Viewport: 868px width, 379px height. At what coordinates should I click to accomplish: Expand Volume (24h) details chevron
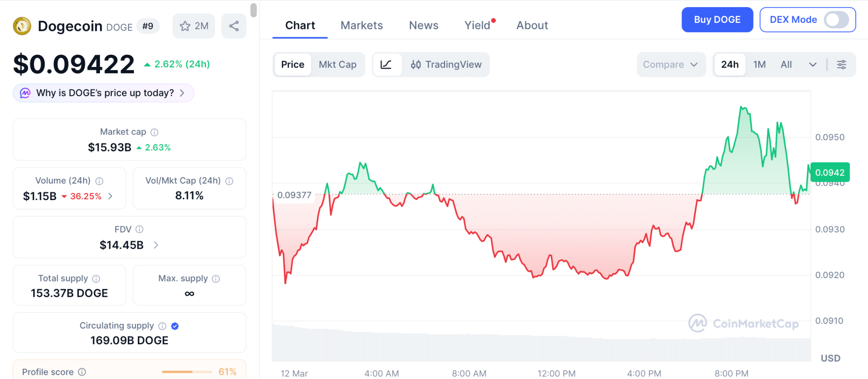pyautogui.click(x=111, y=196)
